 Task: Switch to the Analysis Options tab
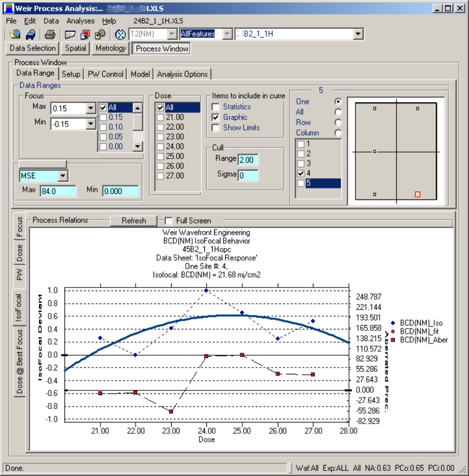(x=183, y=74)
